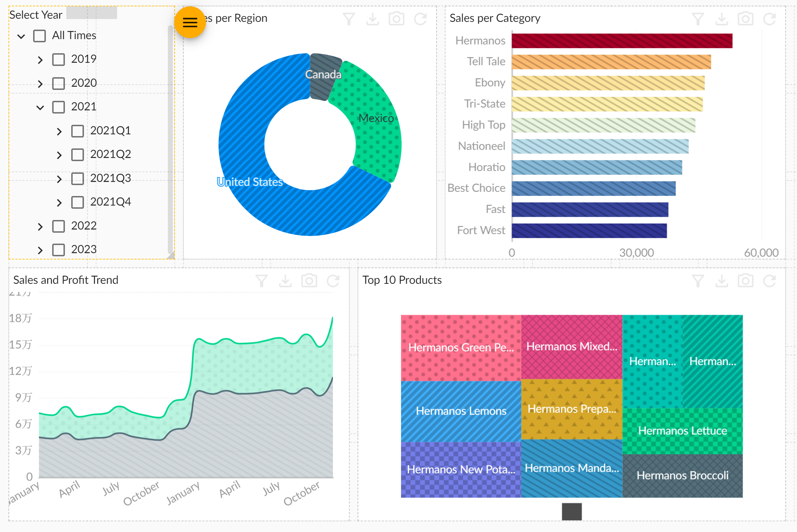
Task: Enable the 2019 year checkbox
Action: (x=59, y=60)
